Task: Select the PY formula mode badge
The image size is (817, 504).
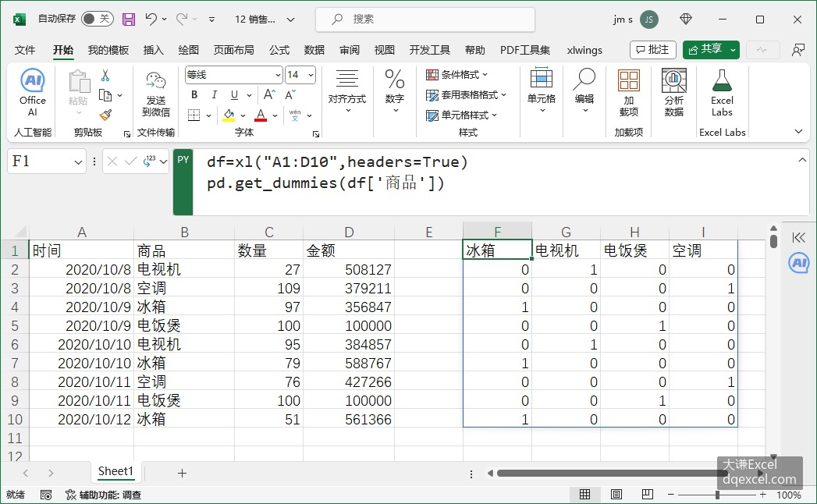Action: click(183, 182)
